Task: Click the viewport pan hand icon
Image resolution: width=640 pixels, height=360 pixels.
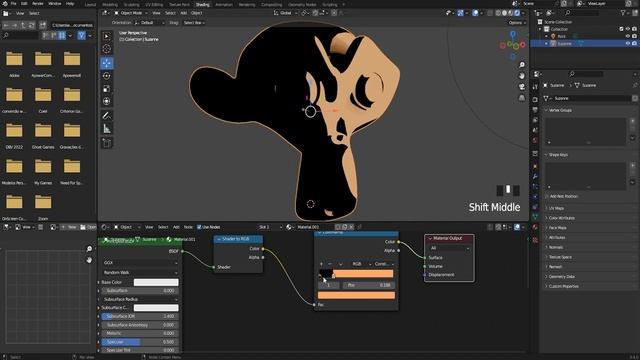Action: pos(522,76)
